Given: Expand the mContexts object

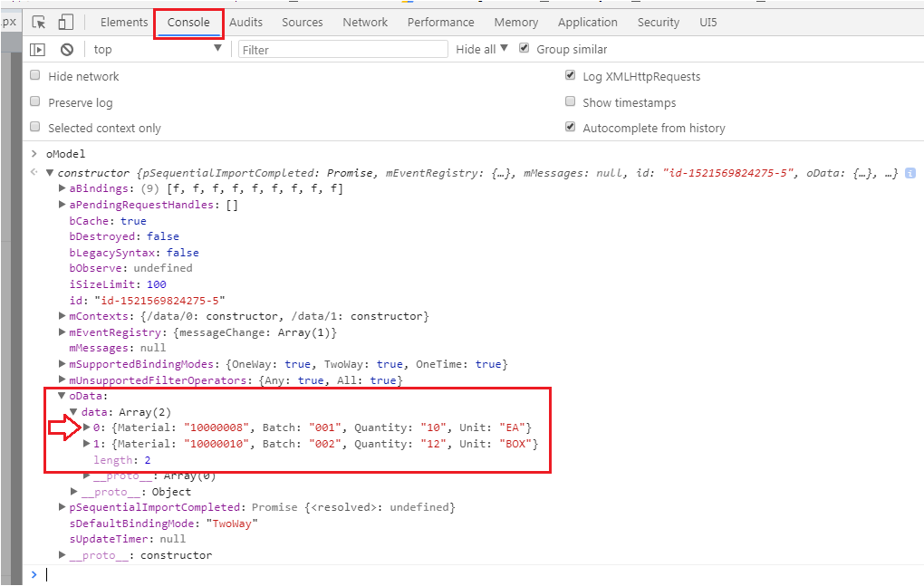Looking at the screenshot, I should (62, 316).
